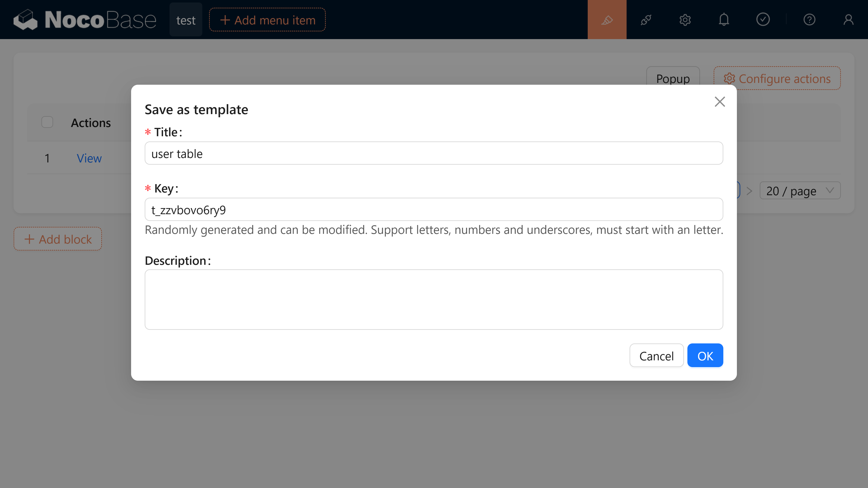Viewport: 868px width, 488px height.
Task: Toggle the select-all checkbox in Actions header
Action: tap(47, 122)
